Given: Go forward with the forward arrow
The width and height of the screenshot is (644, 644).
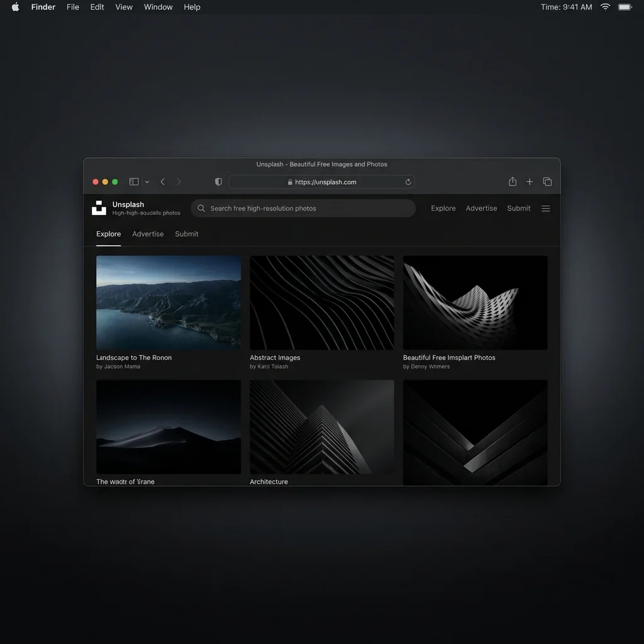Looking at the screenshot, I should (179, 182).
